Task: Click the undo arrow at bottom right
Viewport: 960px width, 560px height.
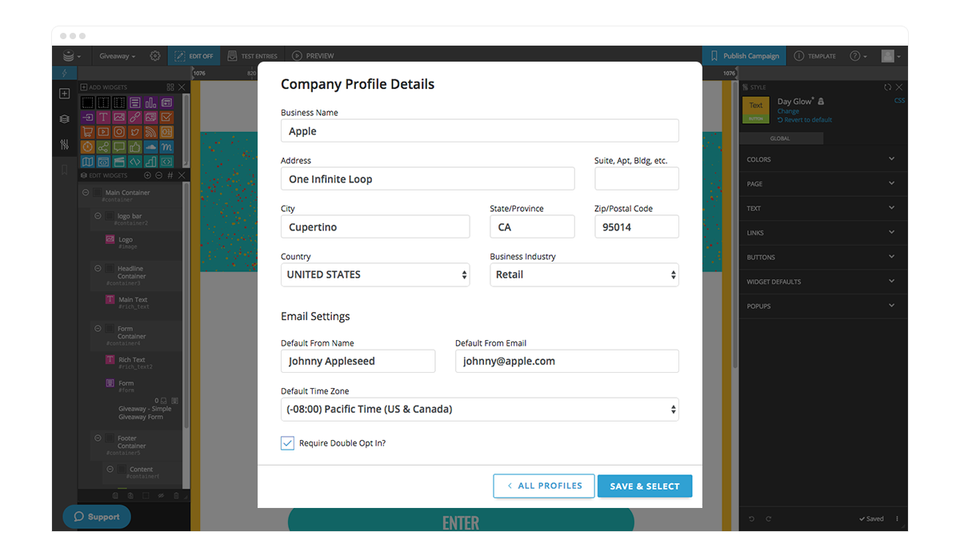Action: point(750,518)
